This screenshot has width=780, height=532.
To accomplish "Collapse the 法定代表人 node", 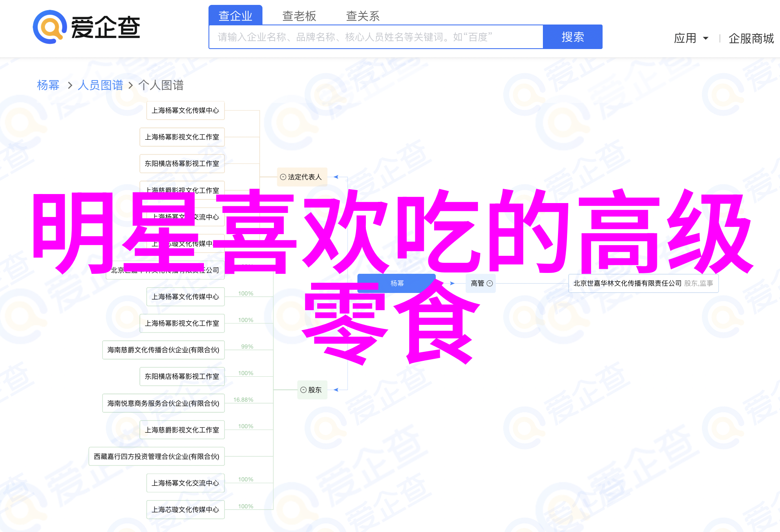I will pyautogui.click(x=283, y=177).
